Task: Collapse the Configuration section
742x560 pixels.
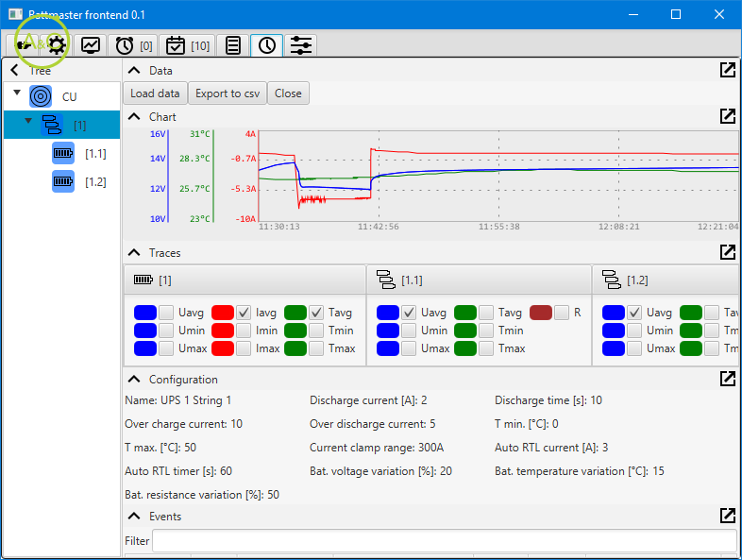Action: click(x=134, y=380)
